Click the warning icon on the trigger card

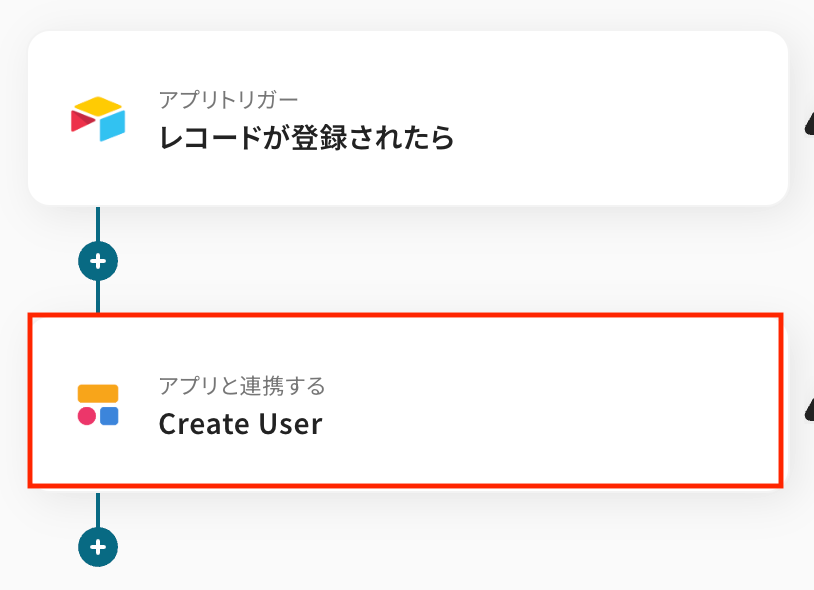pos(808,123)
